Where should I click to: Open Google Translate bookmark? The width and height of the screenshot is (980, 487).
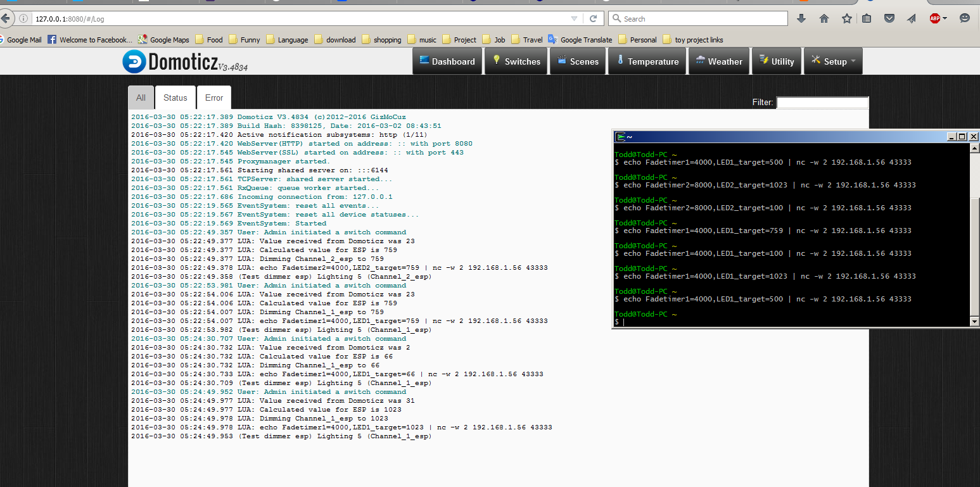(580, 39)
